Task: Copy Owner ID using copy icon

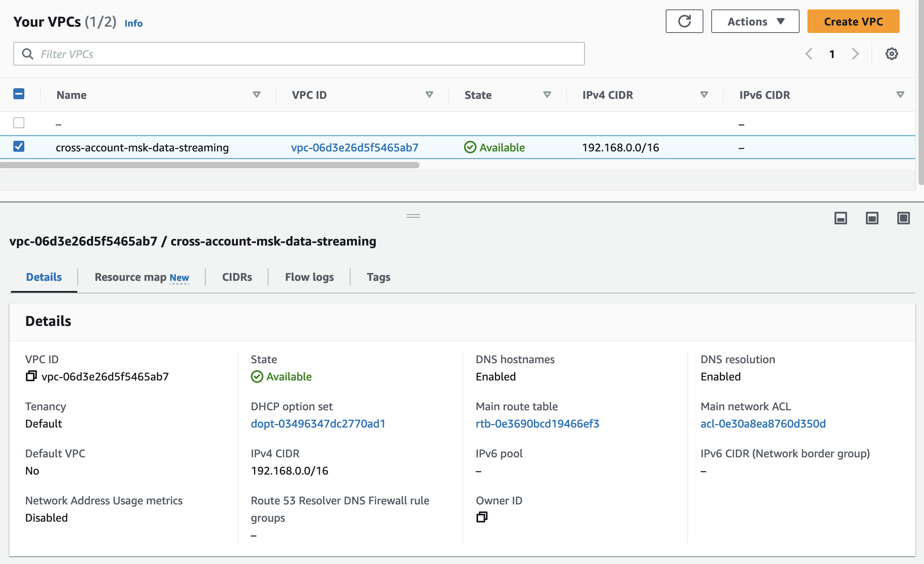Action: [x=482, y=517]
